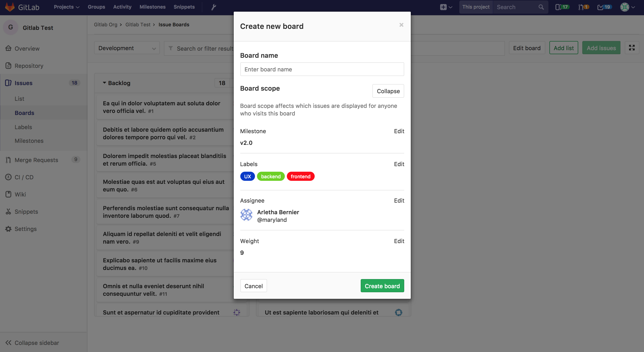Click the user avatar icon top right
This screenshot has width=644, height=352.
pyautogui.click(x=625, y=7)
